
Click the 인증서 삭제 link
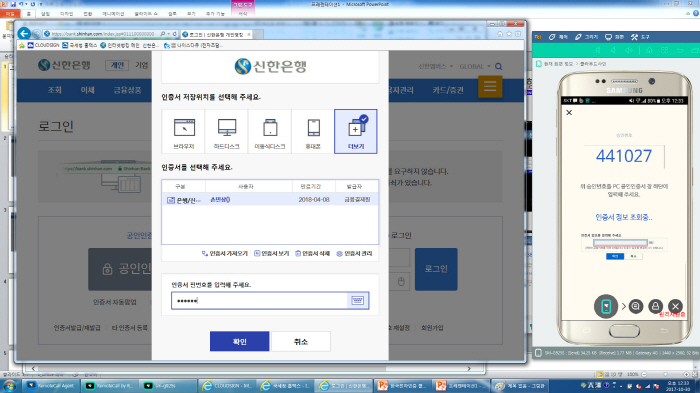pyautogui.click(x=312, y=253)
